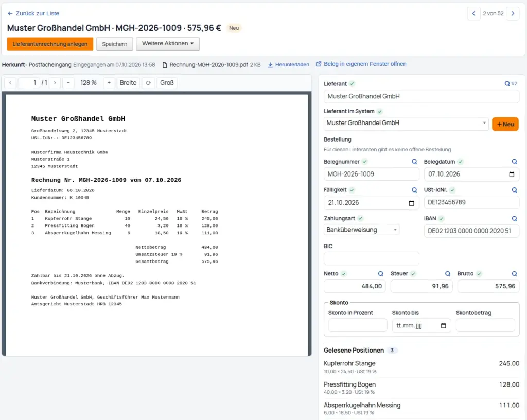Click file name Rechnung-MGH-2026-1009.pdf
527x420 pixels.
pos(209,65)
